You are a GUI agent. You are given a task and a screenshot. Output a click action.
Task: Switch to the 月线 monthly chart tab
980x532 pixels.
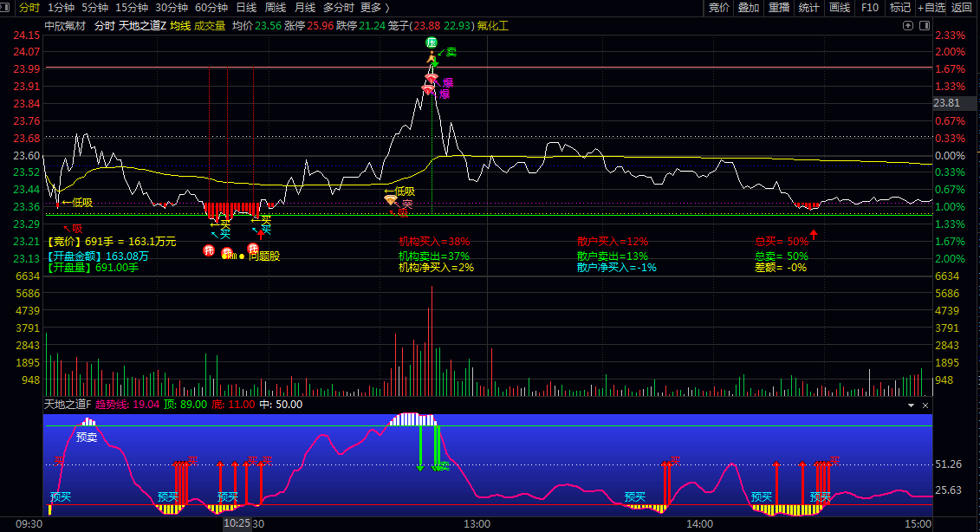pos(304,8)
